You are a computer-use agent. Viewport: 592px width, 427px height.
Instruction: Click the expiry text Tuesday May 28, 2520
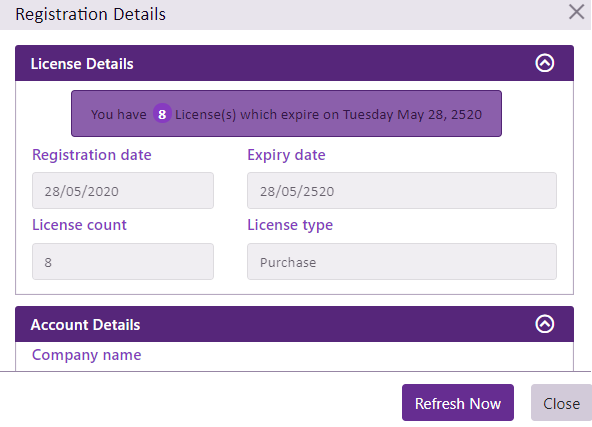point(412,114)
